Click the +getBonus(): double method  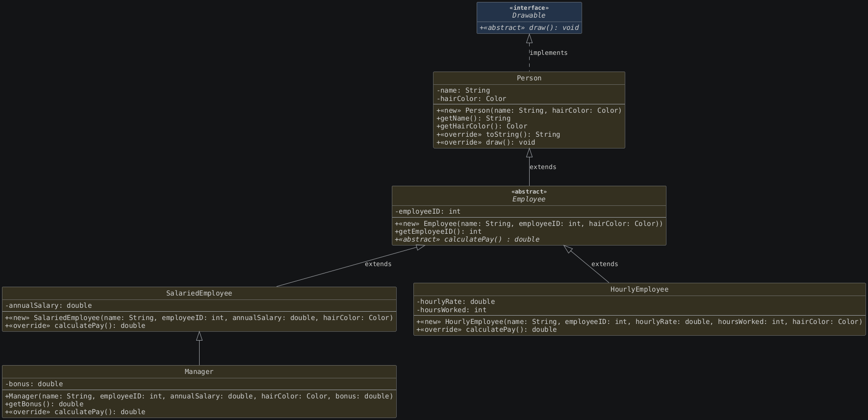click(44, 404)
